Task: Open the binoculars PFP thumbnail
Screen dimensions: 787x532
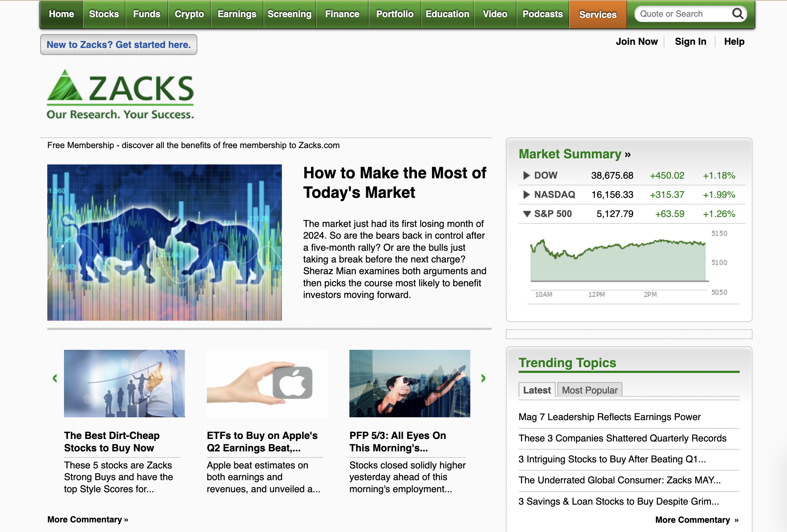Action: pos(410,384)
